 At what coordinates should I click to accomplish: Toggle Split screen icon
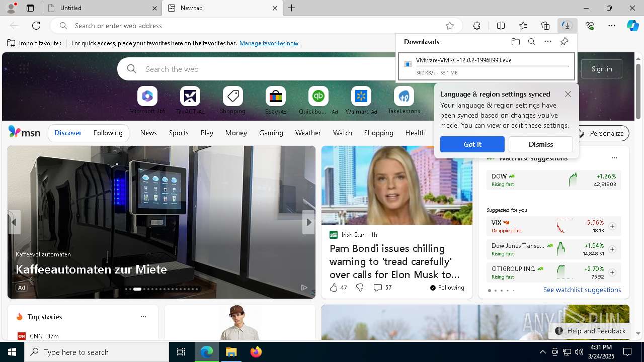501,26
